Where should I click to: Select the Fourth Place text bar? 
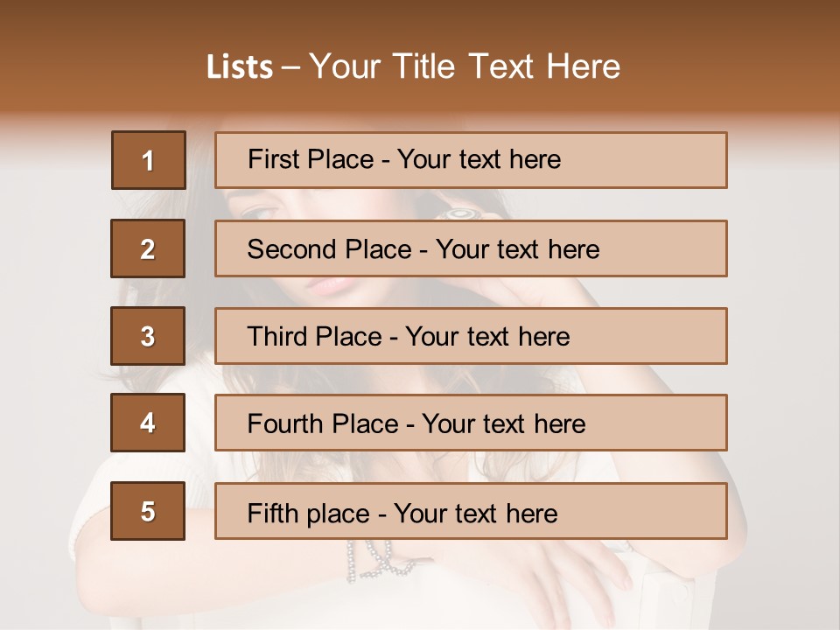coord(471,423)
